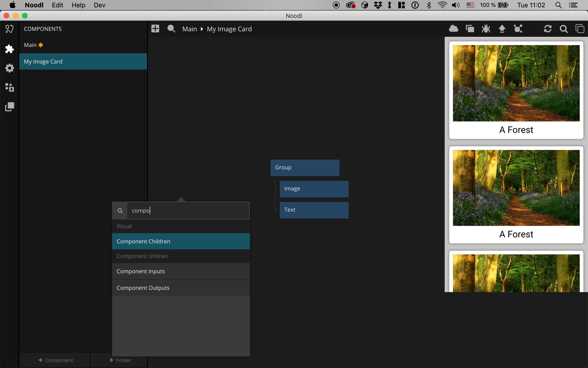Open the Wi-Fi status menu
Image resolution: width=588 pixels, height=368 pixels.
pyautogui.click(x=442, y=5)
